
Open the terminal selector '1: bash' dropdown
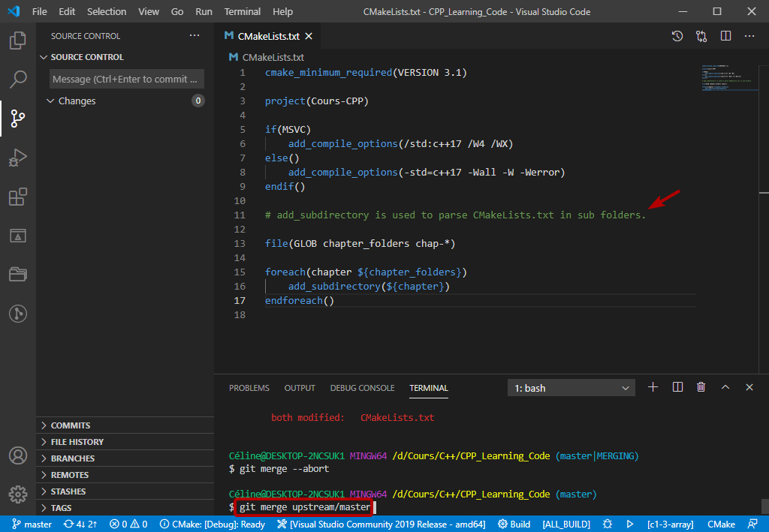571,388
